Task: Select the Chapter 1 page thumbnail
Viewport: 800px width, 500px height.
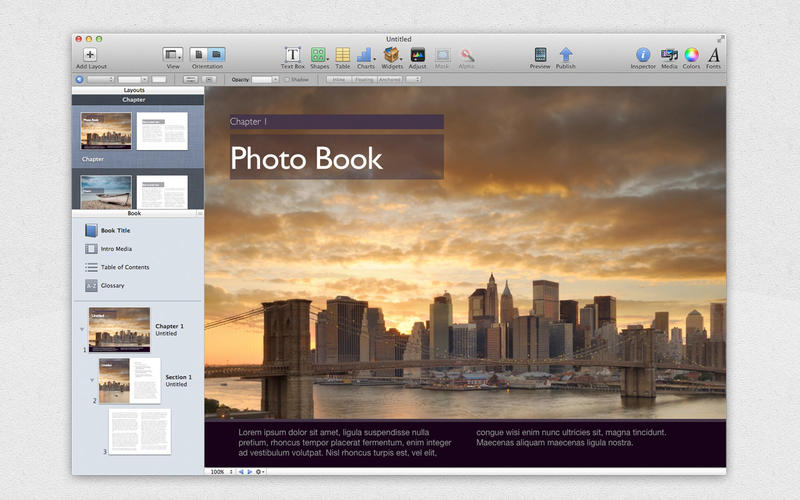Action: [x=119, y=330]
